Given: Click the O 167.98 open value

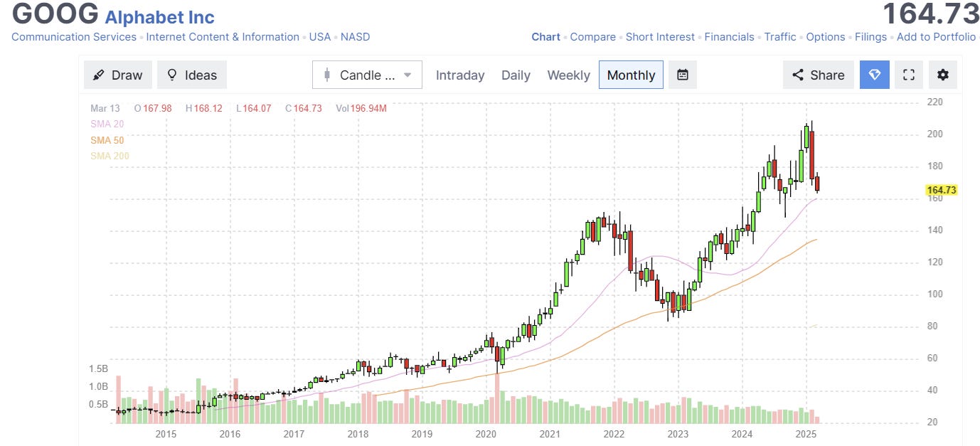Looking at the screenshot, I should pyautogui.click(x=153, y=108).
